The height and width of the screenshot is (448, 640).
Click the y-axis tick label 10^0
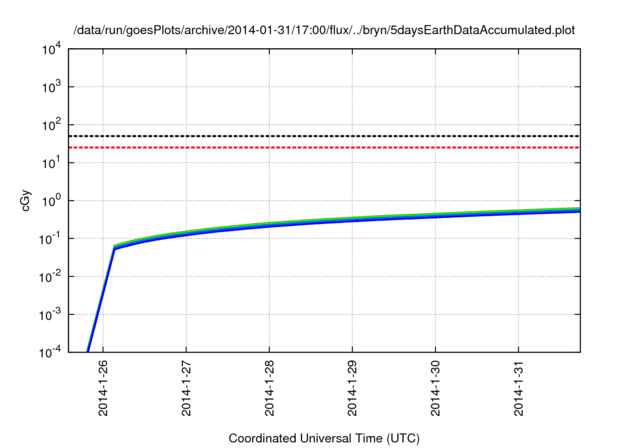click(51, 201)
